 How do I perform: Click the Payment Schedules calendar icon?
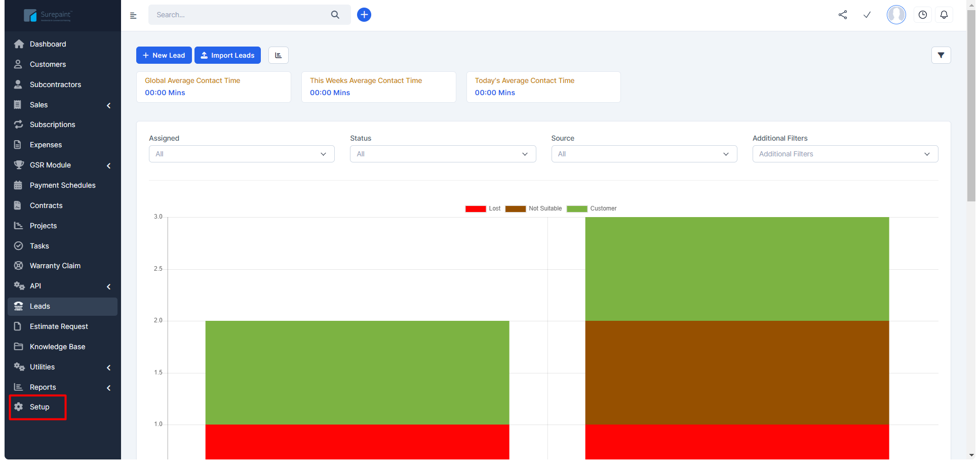(x=18, y=185)
